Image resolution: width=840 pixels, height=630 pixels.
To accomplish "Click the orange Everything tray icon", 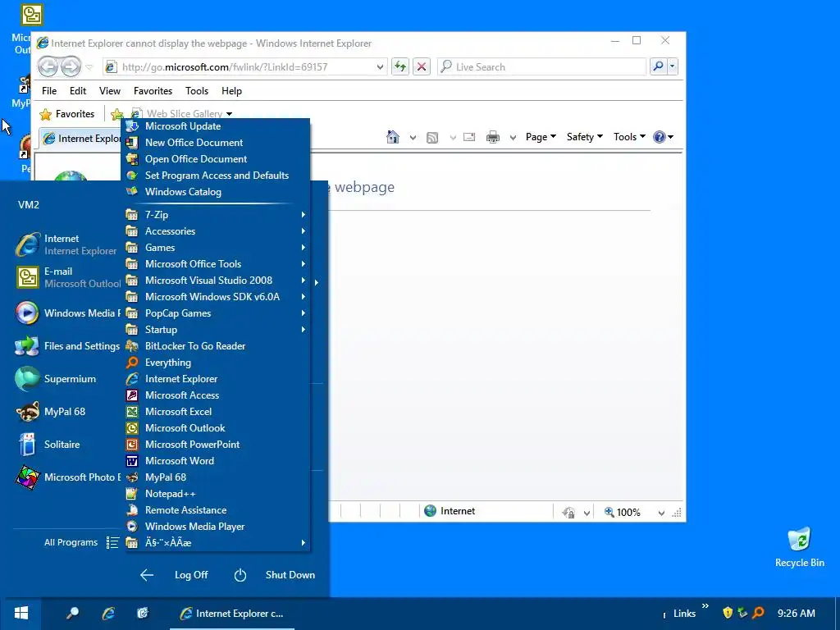I will tap(758, 613).
